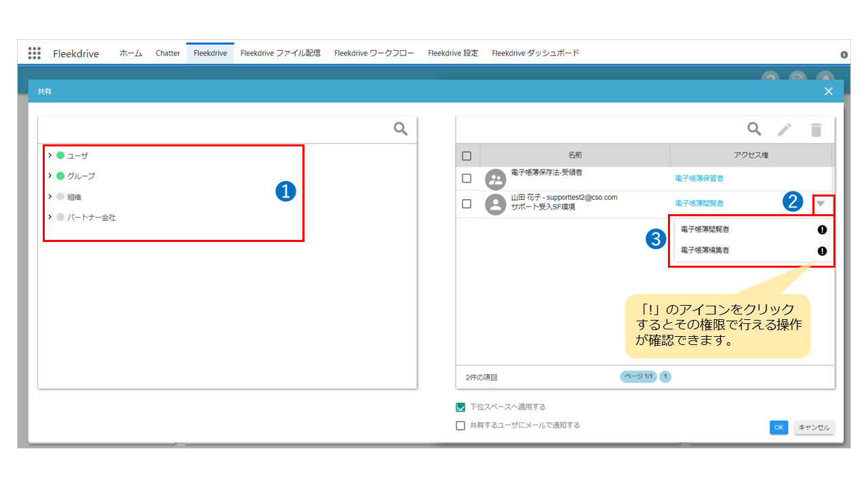The image size is (868, 488).
Task: Expand the グループ tree node
Action: pyautogui.click(x=50, y=176)
